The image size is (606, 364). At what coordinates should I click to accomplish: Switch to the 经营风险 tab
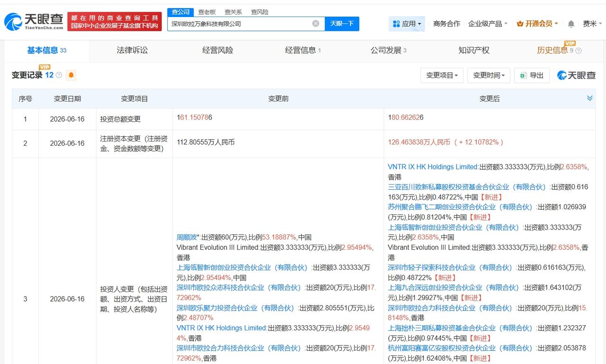[x=218, y=50]
